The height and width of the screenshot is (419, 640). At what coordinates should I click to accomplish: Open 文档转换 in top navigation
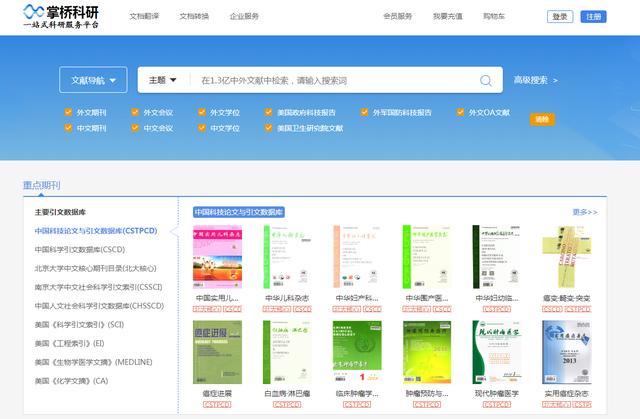click(x=194, y=16)
